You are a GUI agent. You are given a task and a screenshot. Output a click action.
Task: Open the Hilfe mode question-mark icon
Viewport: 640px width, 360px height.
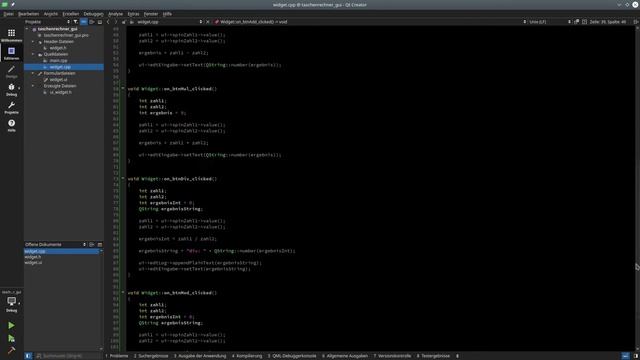click(11, 125)
